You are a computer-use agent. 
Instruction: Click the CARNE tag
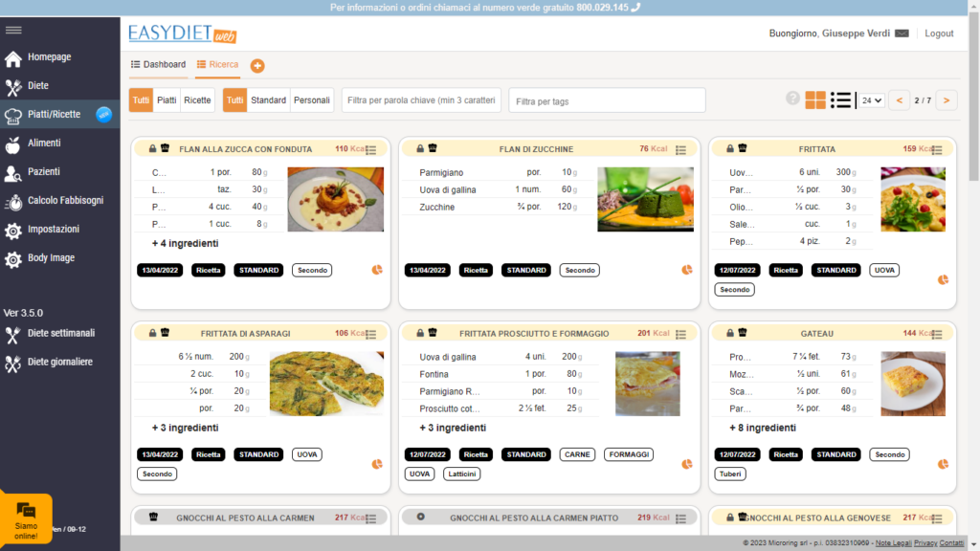[x=577, y=454]
